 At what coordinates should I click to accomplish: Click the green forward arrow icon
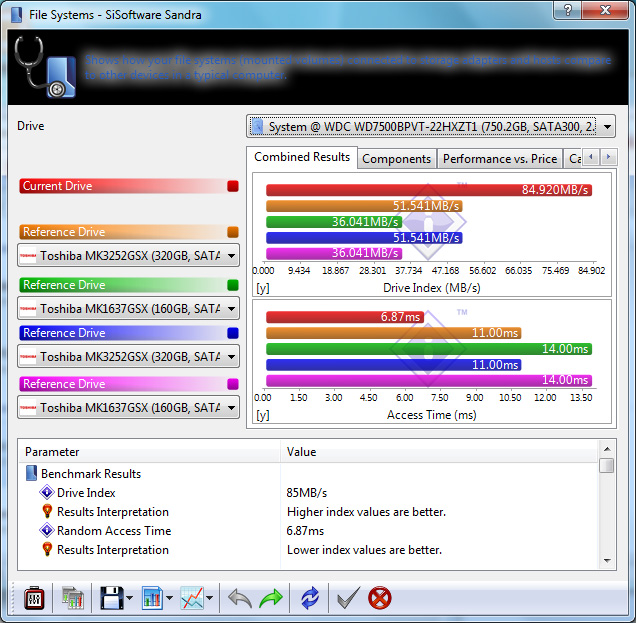tap(271, 599)
